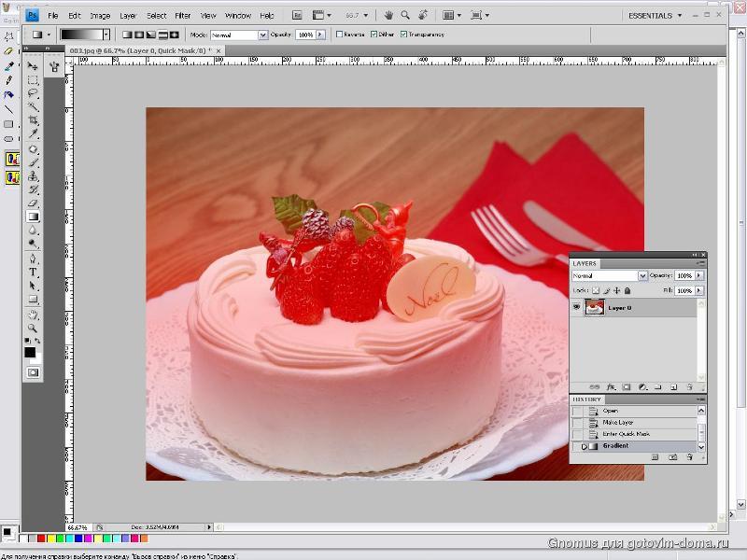
Task: Select the Move tool
Action: [33, 65]
